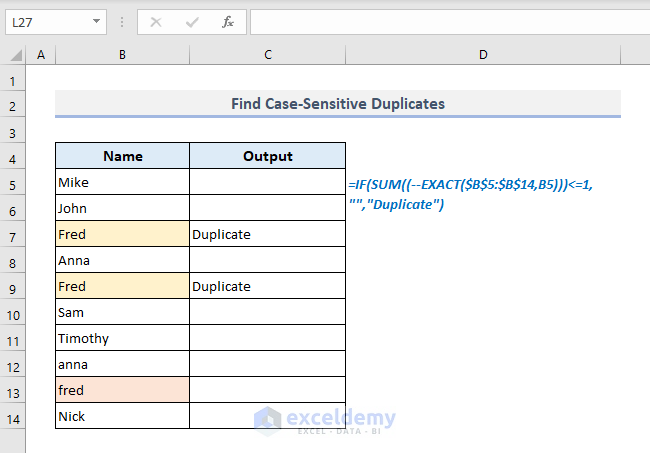
Task: Select column B header
Action: click(x=122, y=55)
